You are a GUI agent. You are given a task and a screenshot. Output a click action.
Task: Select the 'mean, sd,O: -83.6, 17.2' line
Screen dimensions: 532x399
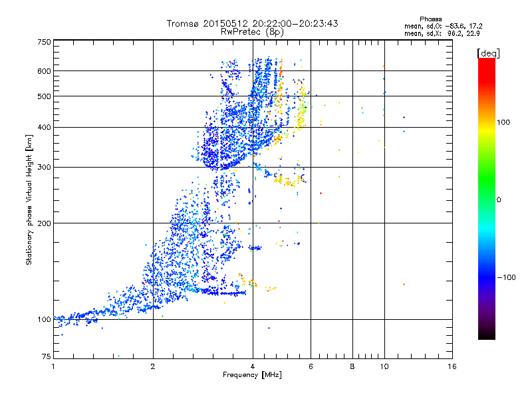tap(443, 26)
